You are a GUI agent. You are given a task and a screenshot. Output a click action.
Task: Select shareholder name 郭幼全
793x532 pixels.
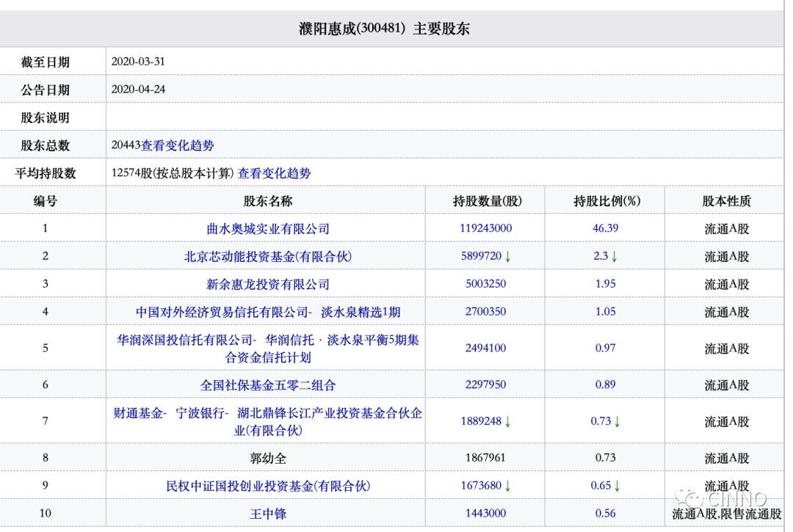click(268, 459)
